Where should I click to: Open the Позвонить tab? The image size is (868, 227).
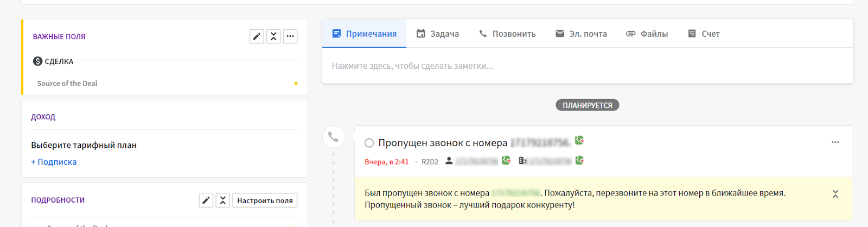(507, 34)
